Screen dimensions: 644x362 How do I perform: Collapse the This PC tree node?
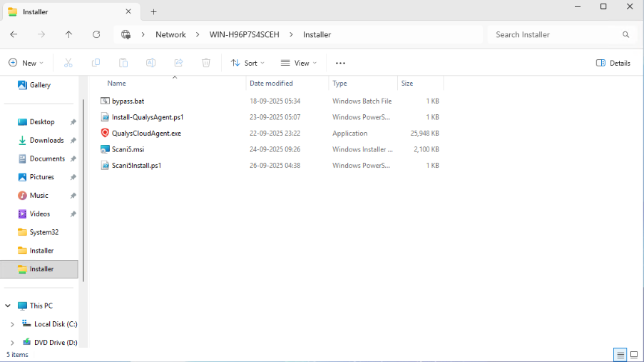8,306
